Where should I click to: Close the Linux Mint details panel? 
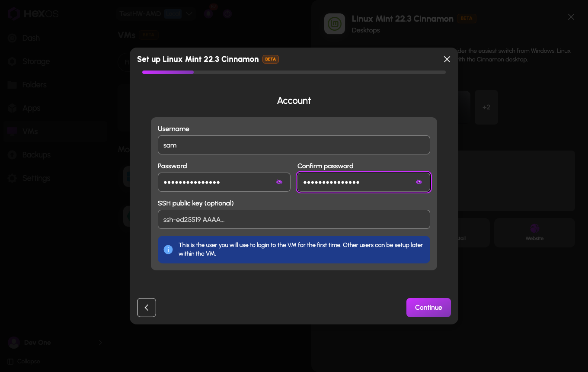tap(571, 17)
